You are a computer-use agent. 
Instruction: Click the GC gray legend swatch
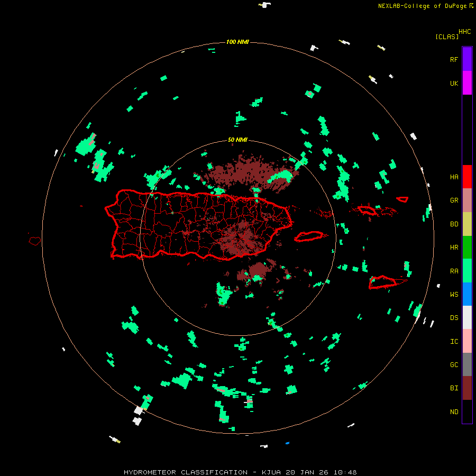(x=467, y=364)
